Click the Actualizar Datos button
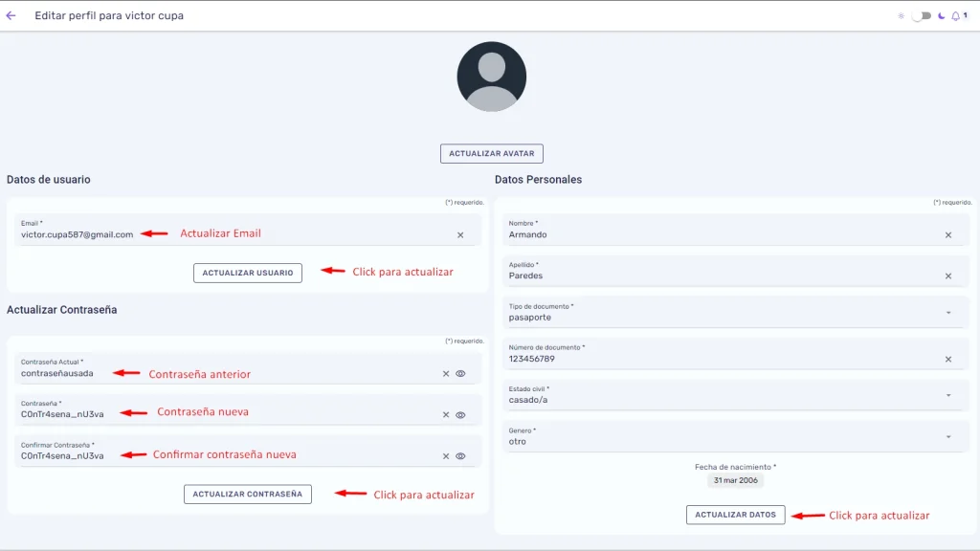This screenshot has width=980, height=551. click(x=735, y=515)
